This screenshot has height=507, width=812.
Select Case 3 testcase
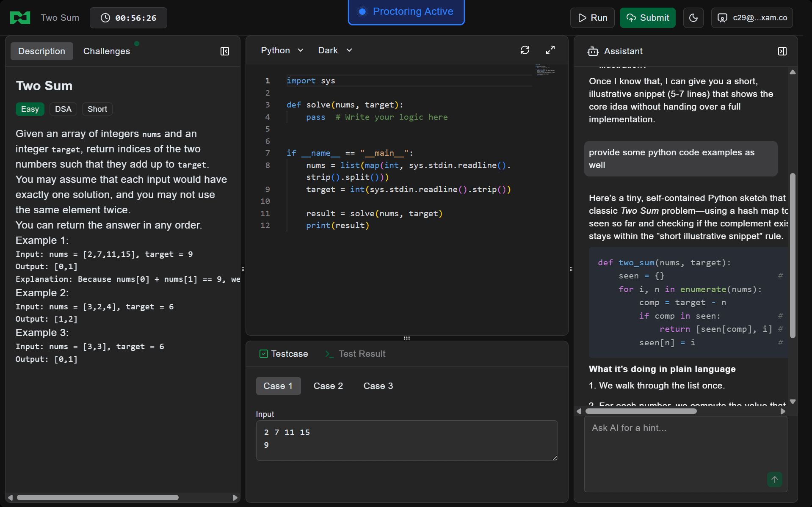pyautogui.click(x=378, y=386)
